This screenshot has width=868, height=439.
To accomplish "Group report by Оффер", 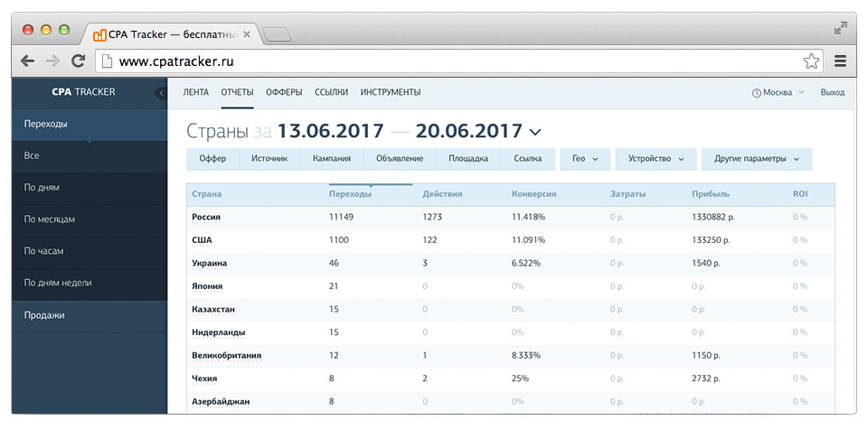I will tap(212, 159).
